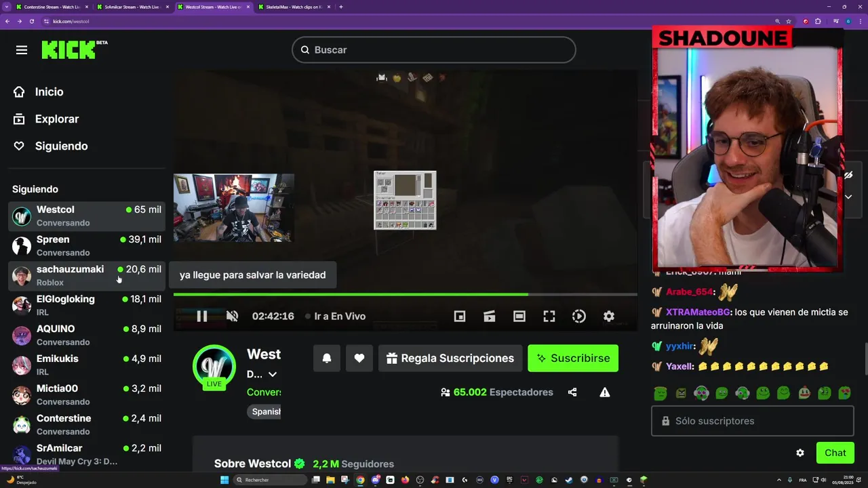
Task: Toggle theater mode
Action: (x=519, y=316)
